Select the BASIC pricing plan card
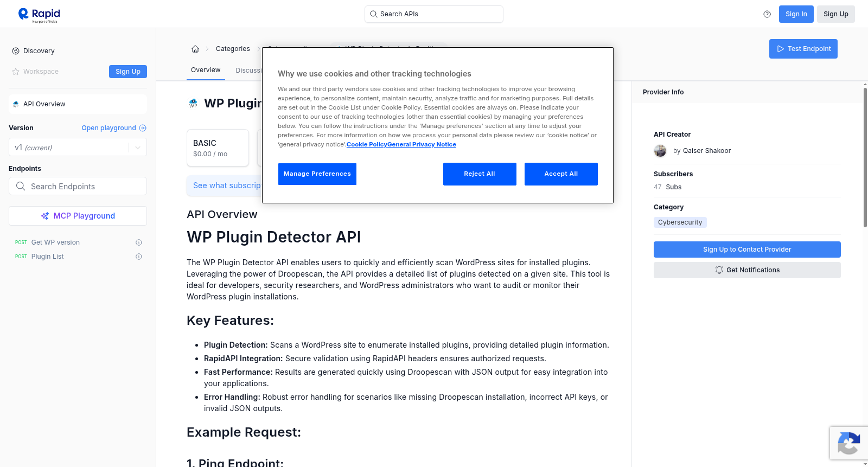 click(x=218, y=148)
